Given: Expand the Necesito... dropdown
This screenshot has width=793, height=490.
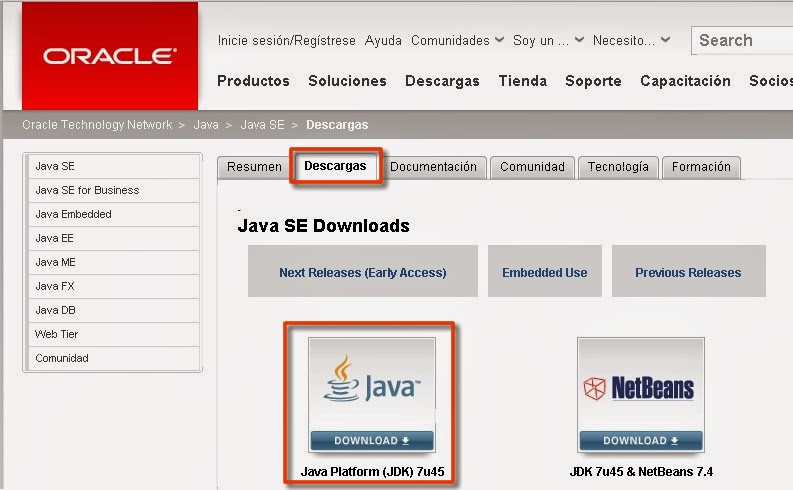Looking at the screenshot, I should [x=631, y=40].
